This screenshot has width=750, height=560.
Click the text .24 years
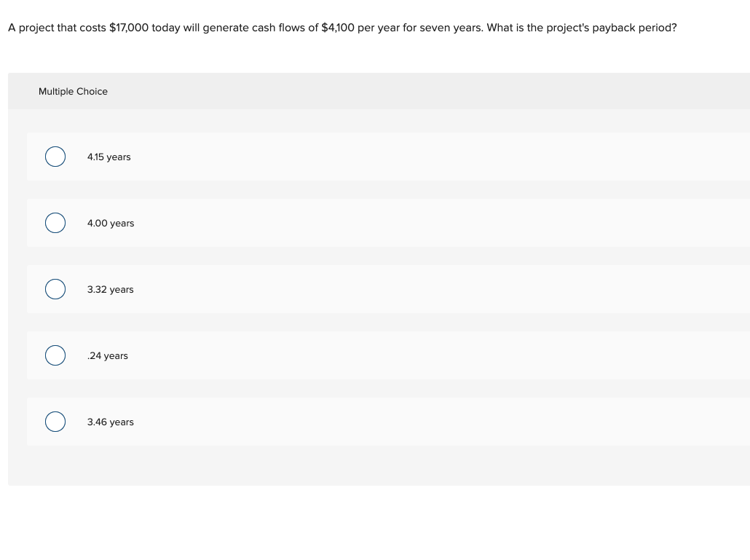(x=107, y=355)
